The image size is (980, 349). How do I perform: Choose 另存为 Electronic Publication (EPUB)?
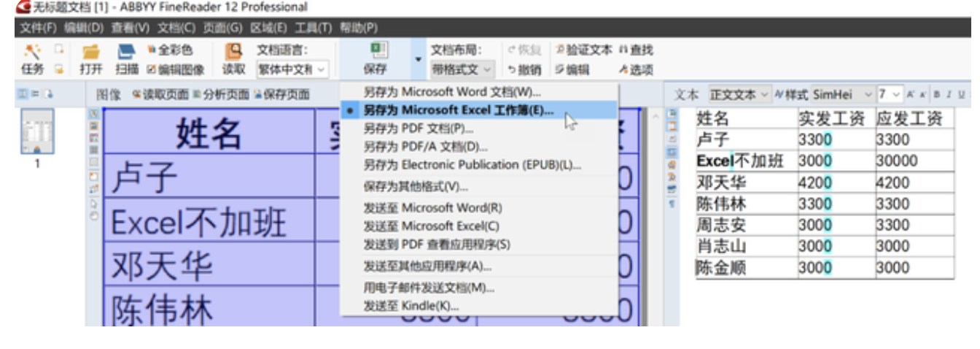click(479, 164)
